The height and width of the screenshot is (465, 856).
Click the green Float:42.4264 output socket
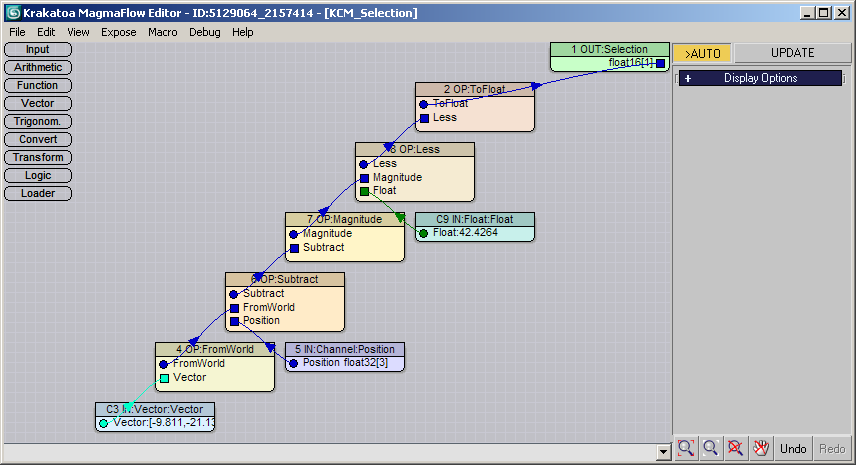tap(424, 234)
